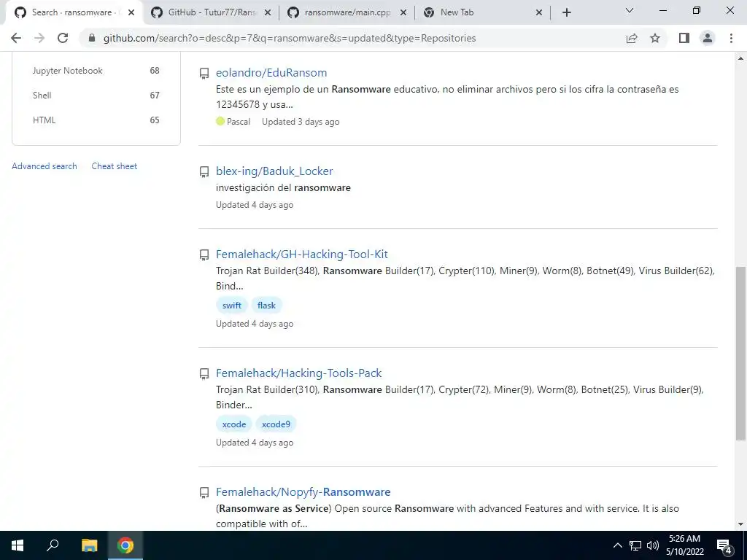Click repo icon beside GH-Hacking-Tool-Kit
Image resolution: width=747 pixels, height=560 pixels.
point(204,255)
